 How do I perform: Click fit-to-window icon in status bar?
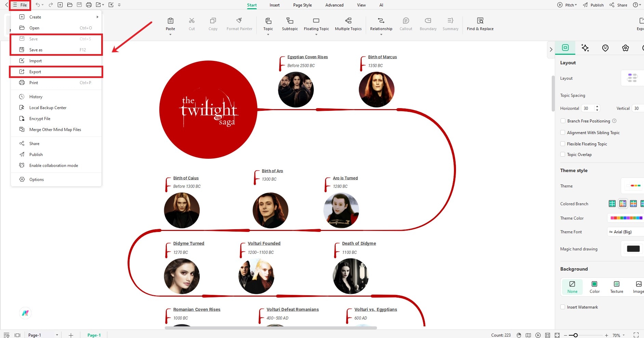pos(548,335)
